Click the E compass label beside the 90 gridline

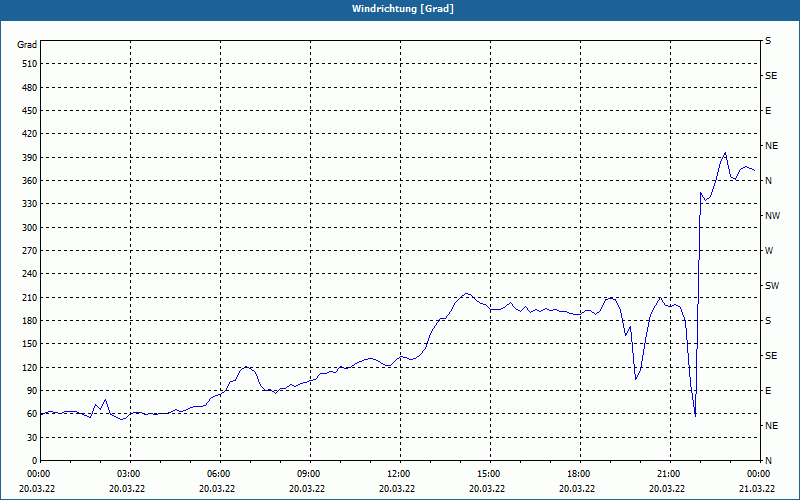[768, 391]
